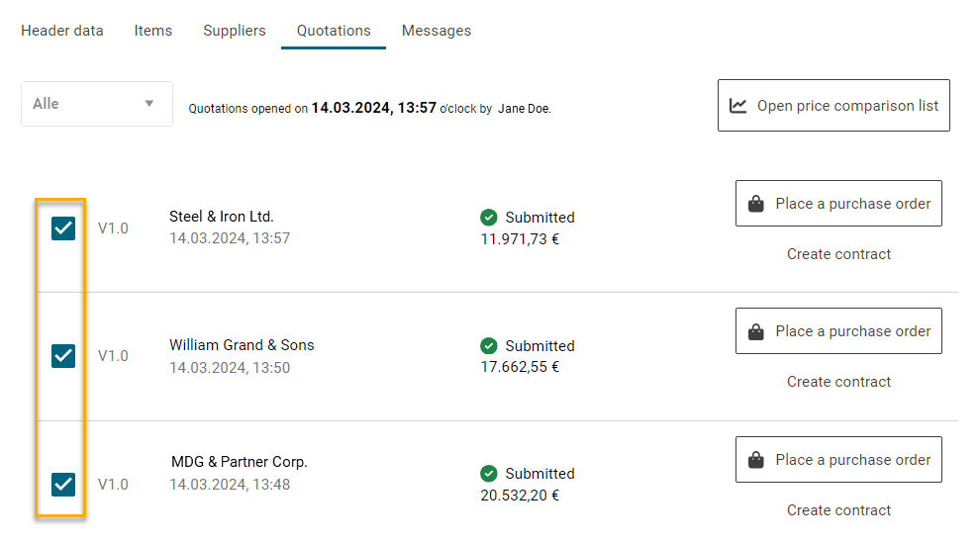Go to the Suppliers tab
The image size is (980, 544).
(x=235, y=31)
